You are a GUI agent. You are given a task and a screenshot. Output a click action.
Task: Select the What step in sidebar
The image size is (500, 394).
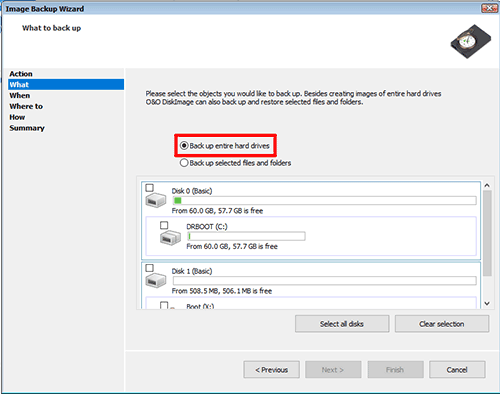coord(66,84)
